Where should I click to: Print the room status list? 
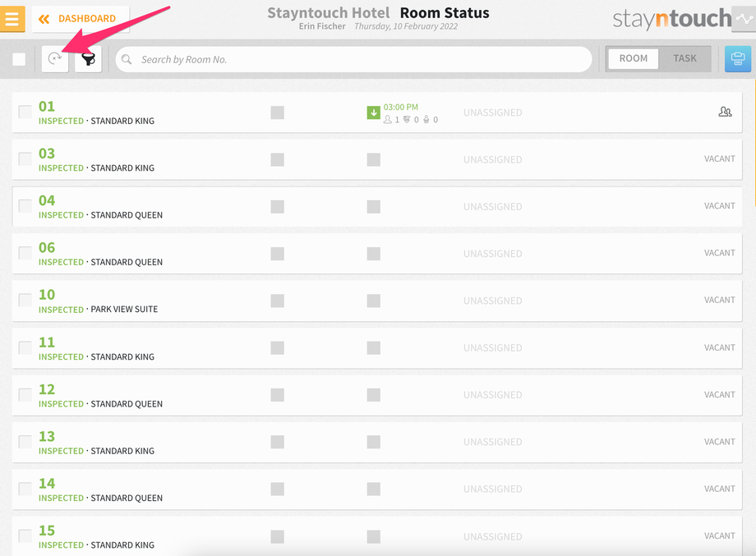click(738, 59)
